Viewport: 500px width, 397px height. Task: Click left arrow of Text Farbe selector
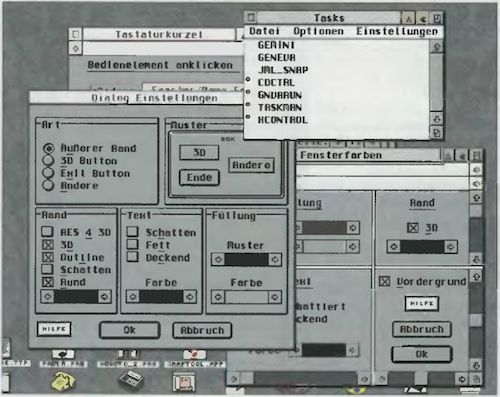[x=133, y=296]
